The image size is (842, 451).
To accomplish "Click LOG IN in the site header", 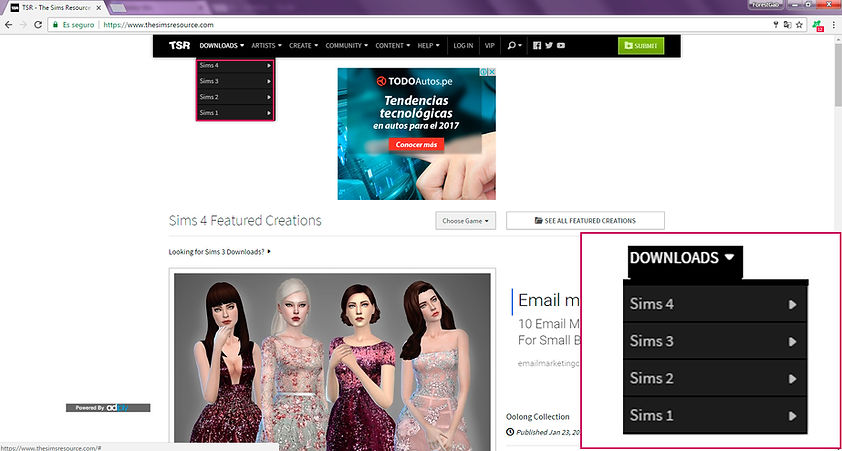I will point(463,46).
